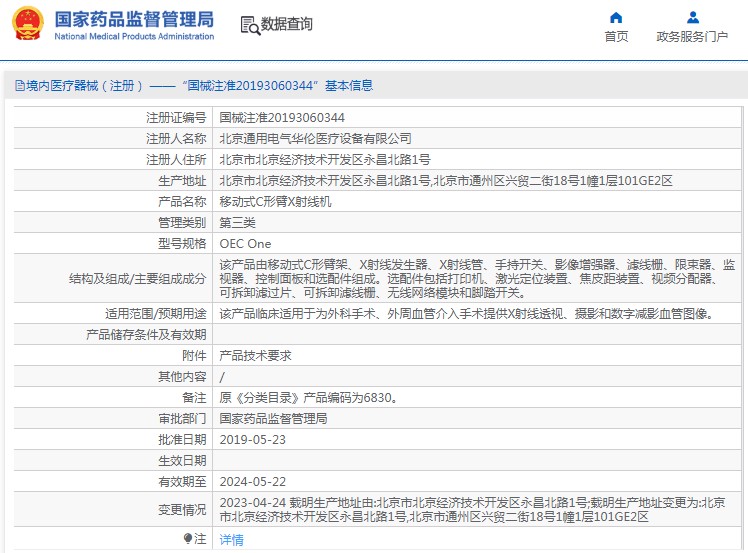
Task: Click the 生产地址 row label
Action: click(x=182, y=180)
